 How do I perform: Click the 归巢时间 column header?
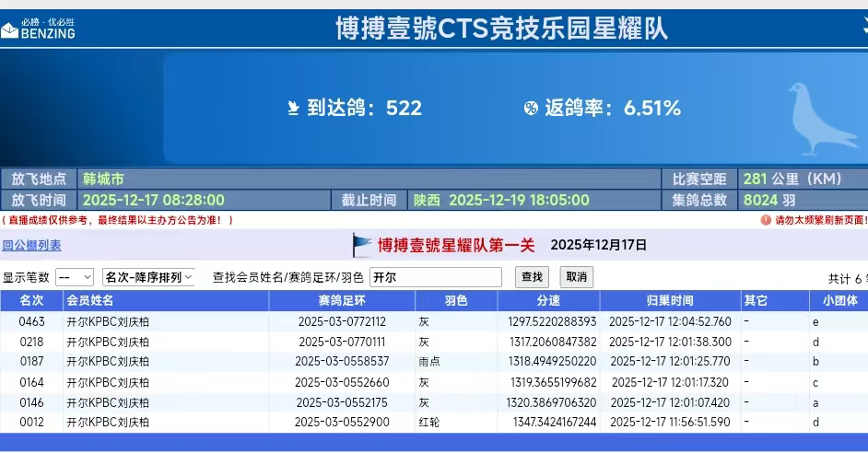pyautogui.click(x=670, y=301)
